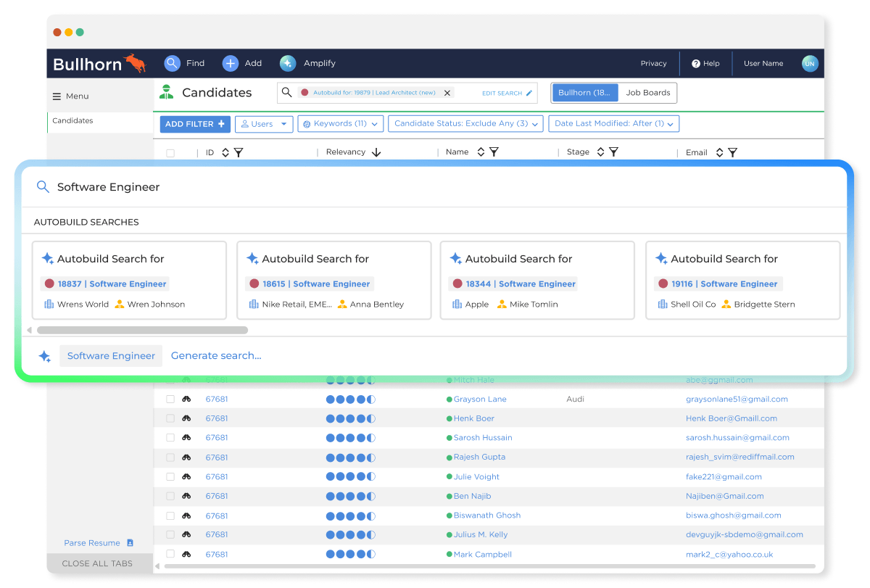Select the 18344 | Software Engineer autobuild card
Screen dimensions: 870x588
pyautogui.click(x=537, y=281)
